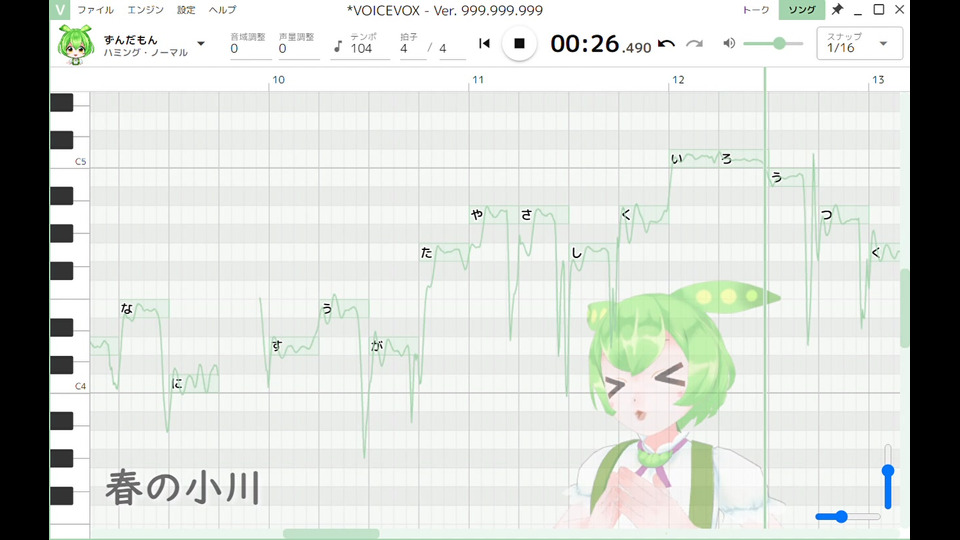Select the ろ note
The image size is (960, 540).
pyautogui.click(x=743, y=159)
